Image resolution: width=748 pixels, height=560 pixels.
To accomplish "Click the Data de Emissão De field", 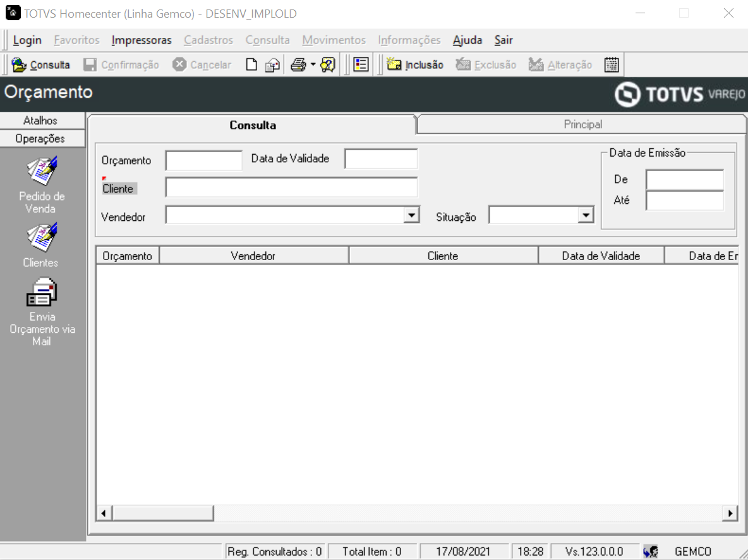I will (x=685, y=180).
